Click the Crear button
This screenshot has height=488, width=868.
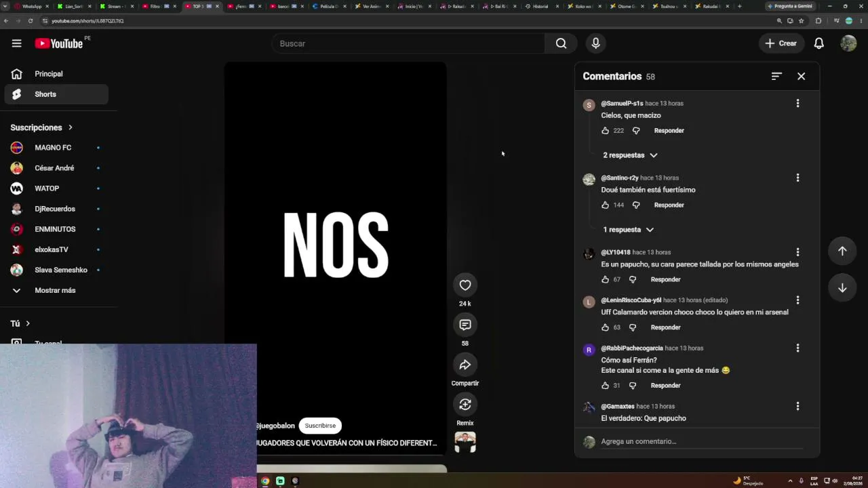(781, 43)
